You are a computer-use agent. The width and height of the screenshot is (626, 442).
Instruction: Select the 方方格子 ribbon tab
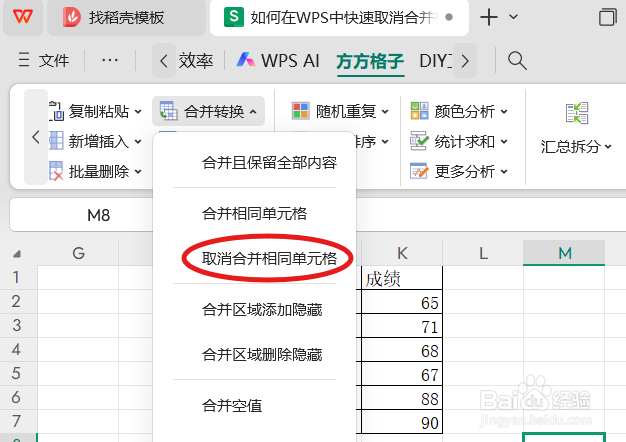coord(370,61)
